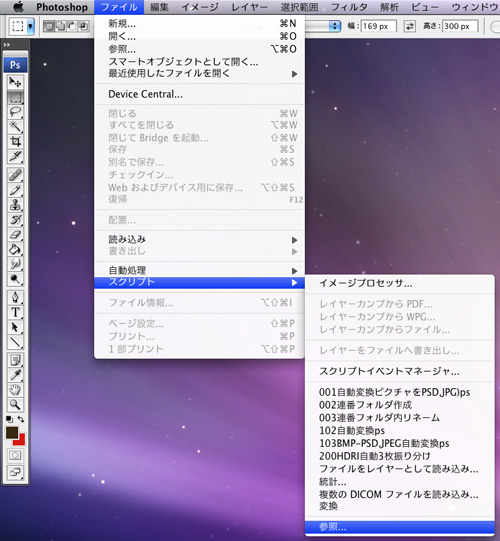500x541 pixels.
Task: Click the Ps logo at toolbox top
Action: click(x=15, y=65)
